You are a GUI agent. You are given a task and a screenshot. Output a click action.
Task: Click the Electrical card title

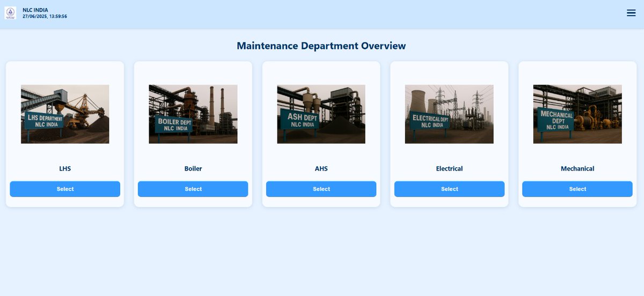(x=449, y=168)
